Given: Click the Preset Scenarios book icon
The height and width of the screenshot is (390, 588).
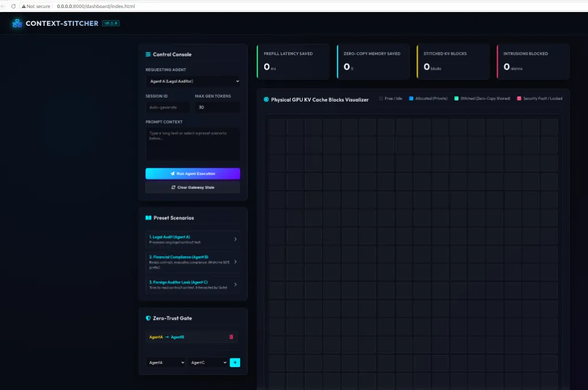Looking at the screenshot, I should click(148, 218).
